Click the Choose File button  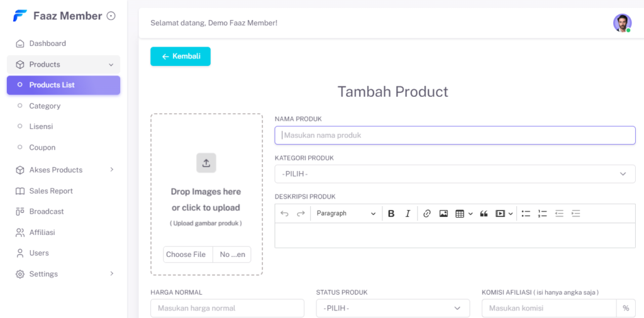(x=186, y=255)
